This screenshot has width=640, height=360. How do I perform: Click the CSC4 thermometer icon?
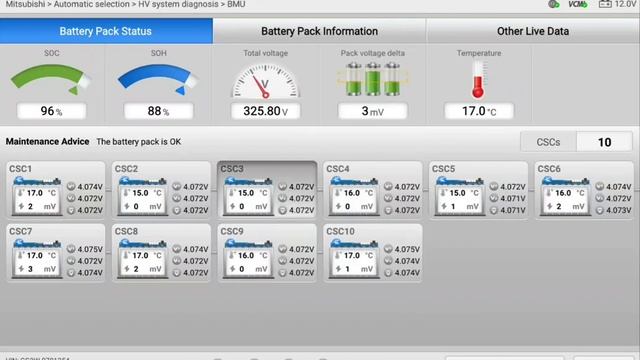[338, 193]
